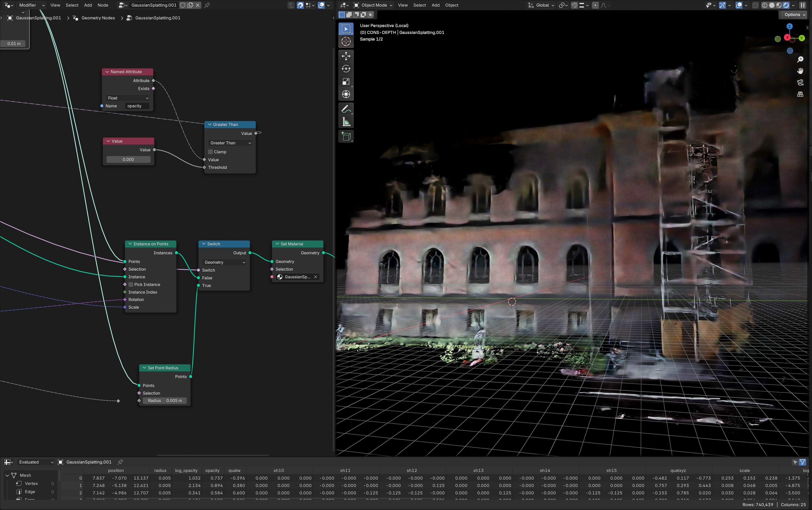Image resolution: width=812 pixels, height=510 pixels.
Task: Click the 3D cursor tool
Action: [x=346, y=42]
